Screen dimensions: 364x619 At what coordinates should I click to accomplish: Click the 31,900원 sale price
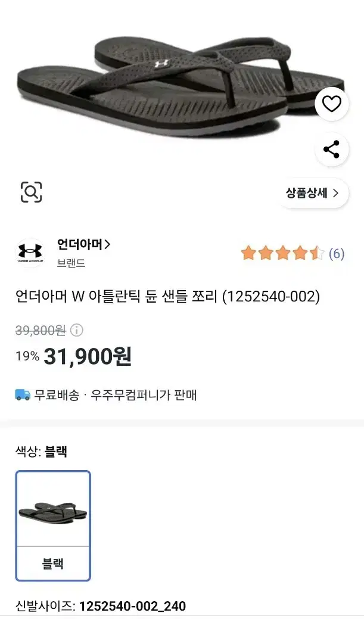point(88,356)
